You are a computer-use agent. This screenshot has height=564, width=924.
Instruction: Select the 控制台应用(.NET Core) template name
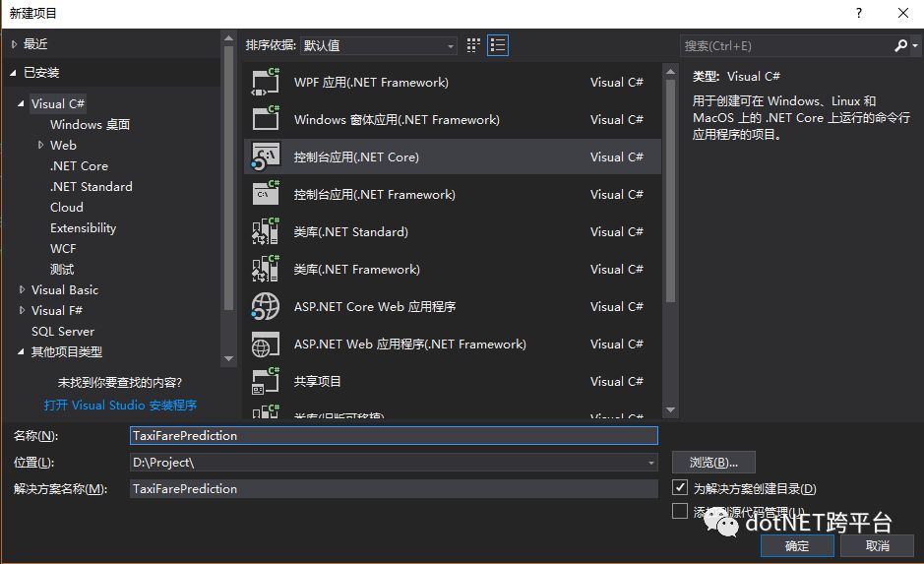point(356,157)
